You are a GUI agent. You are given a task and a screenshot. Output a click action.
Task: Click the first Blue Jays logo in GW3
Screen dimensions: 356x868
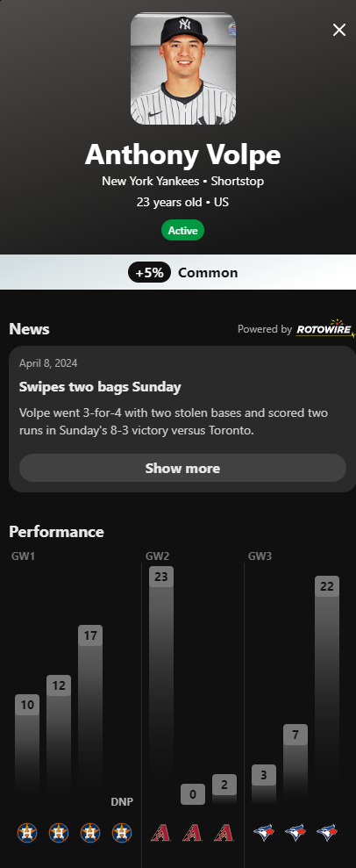(264, 832)
